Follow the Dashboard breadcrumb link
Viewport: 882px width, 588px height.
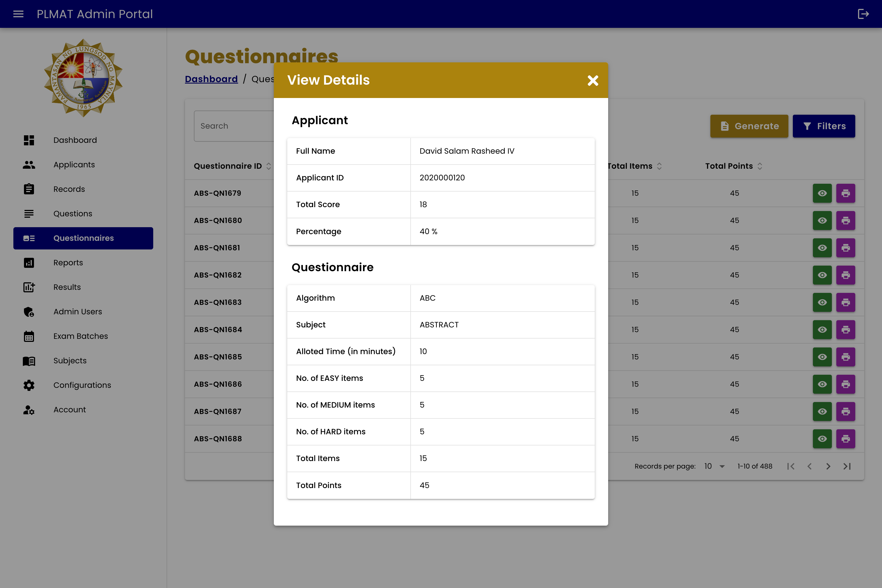pyautogui.click(x=211, y=79)
